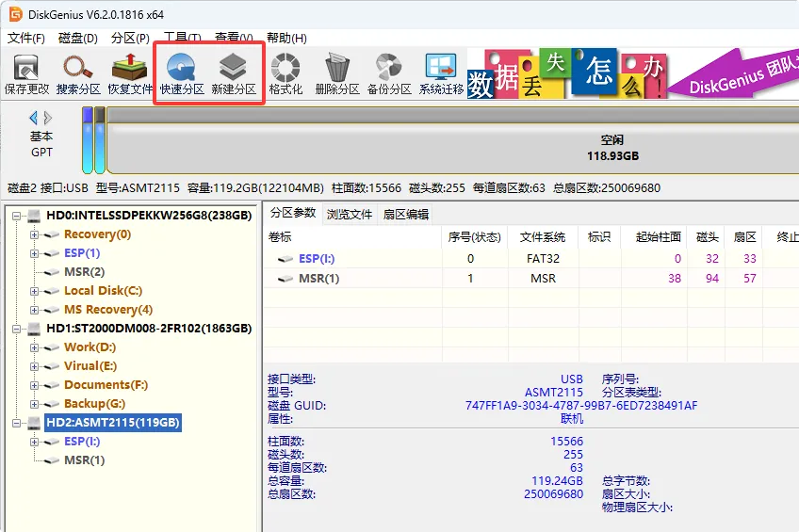Launch the 恢复文件 (Recover Files) tool
The image size is (799, 532).
[130, 74]
